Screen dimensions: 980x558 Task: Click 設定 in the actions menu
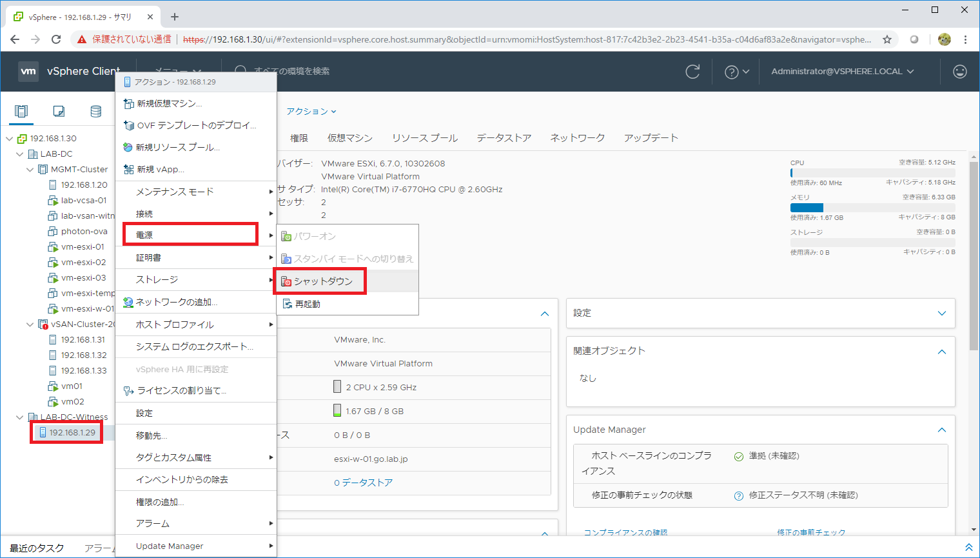tap(196, 413)
